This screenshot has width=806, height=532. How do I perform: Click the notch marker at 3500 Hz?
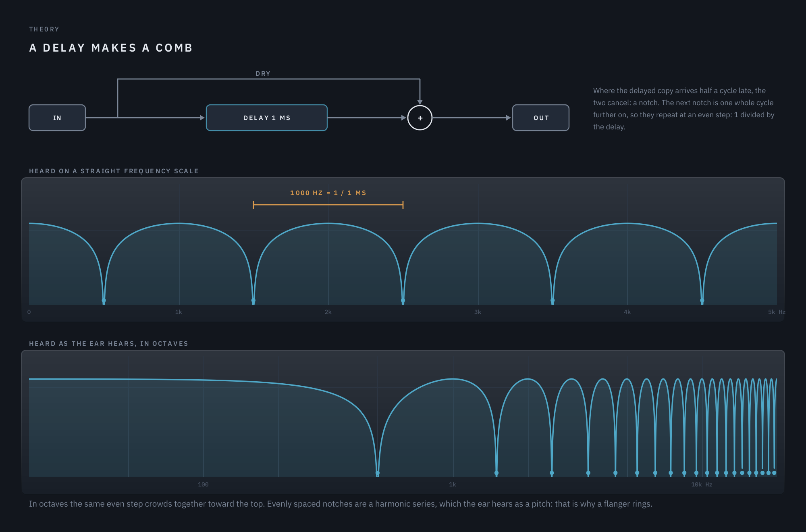tap(553, 301)
